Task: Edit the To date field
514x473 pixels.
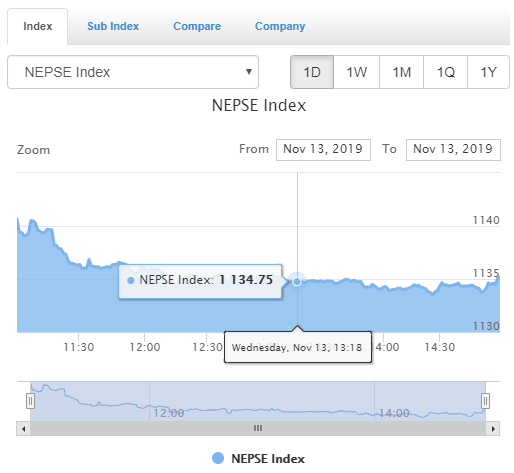Action: point(453,150)
